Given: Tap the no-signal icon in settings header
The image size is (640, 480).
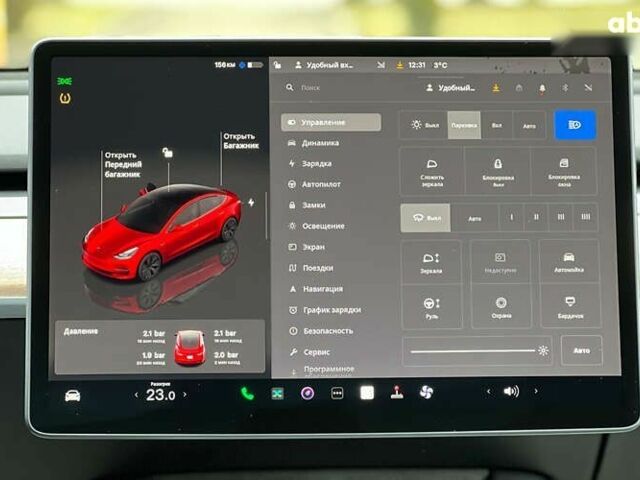Looking at the screenshot, I should point(588,87).
